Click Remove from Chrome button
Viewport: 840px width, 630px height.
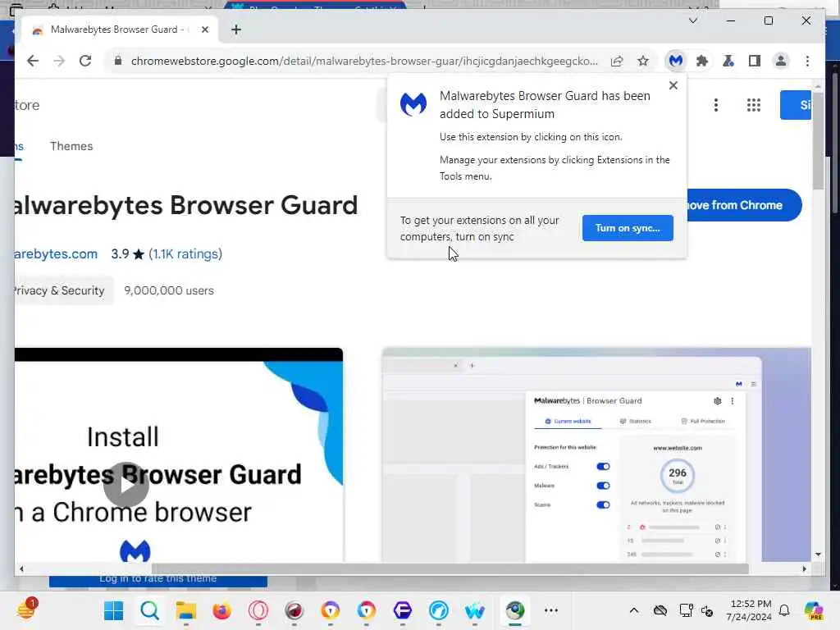744,205
